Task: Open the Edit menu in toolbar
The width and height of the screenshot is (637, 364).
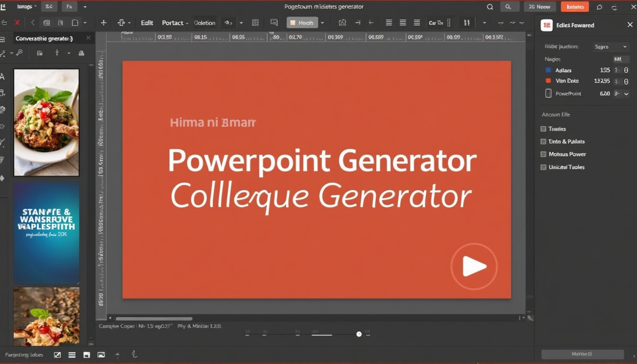Action: coord(147,23)
